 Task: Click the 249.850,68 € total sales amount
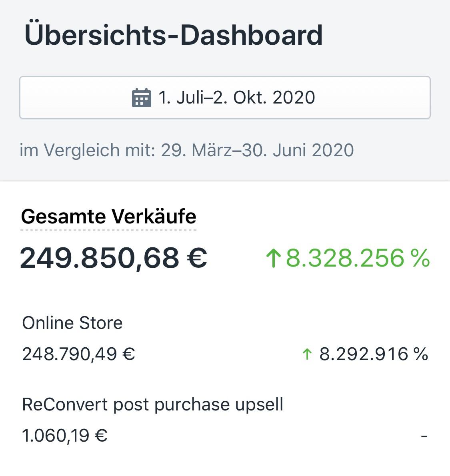point(113,258)
